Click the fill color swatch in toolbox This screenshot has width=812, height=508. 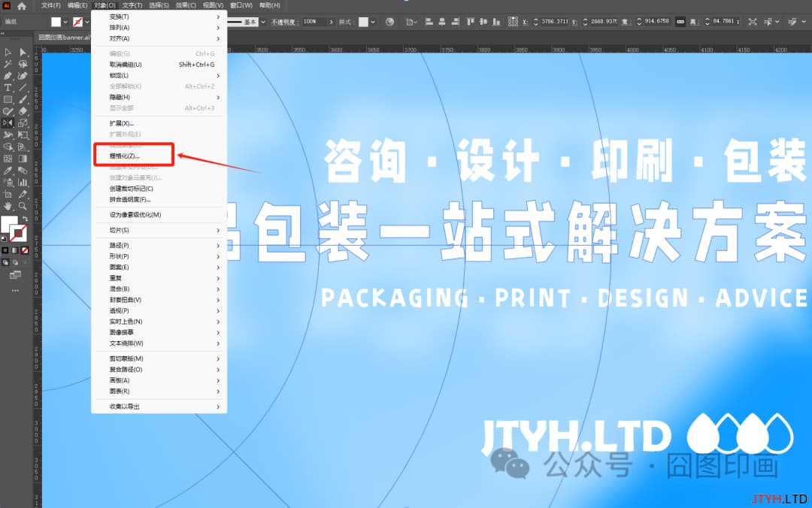9,224
